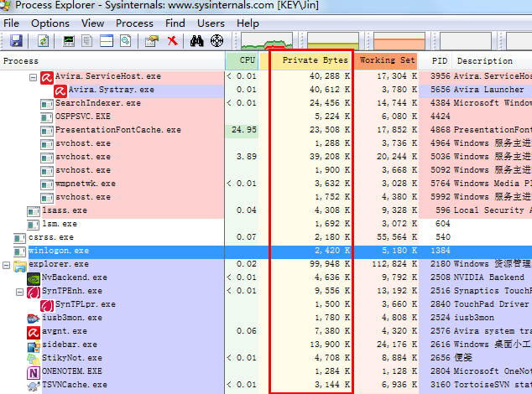Viewport: 532px width, 394px height.
Task: Open the Properties toolbar icon
Action: 152,41
